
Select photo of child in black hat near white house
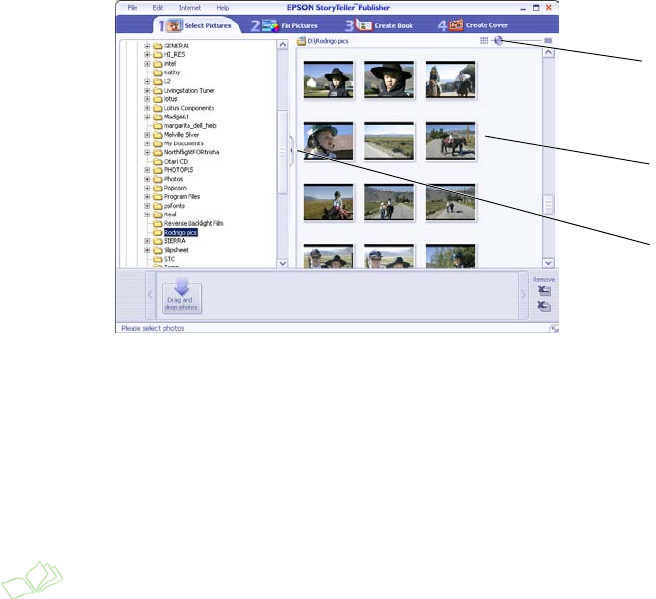[x=328, y=79]
